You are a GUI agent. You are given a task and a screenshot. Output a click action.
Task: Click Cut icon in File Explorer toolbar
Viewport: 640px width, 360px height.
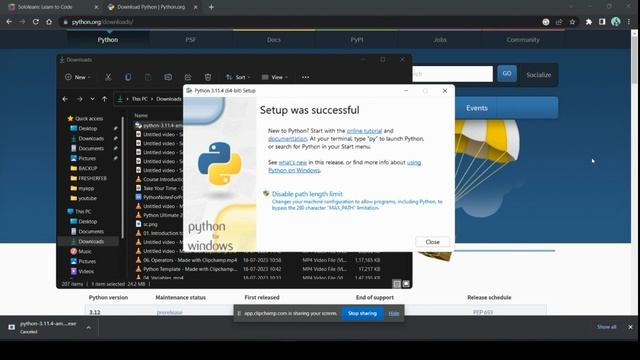[x=108, y=77]
